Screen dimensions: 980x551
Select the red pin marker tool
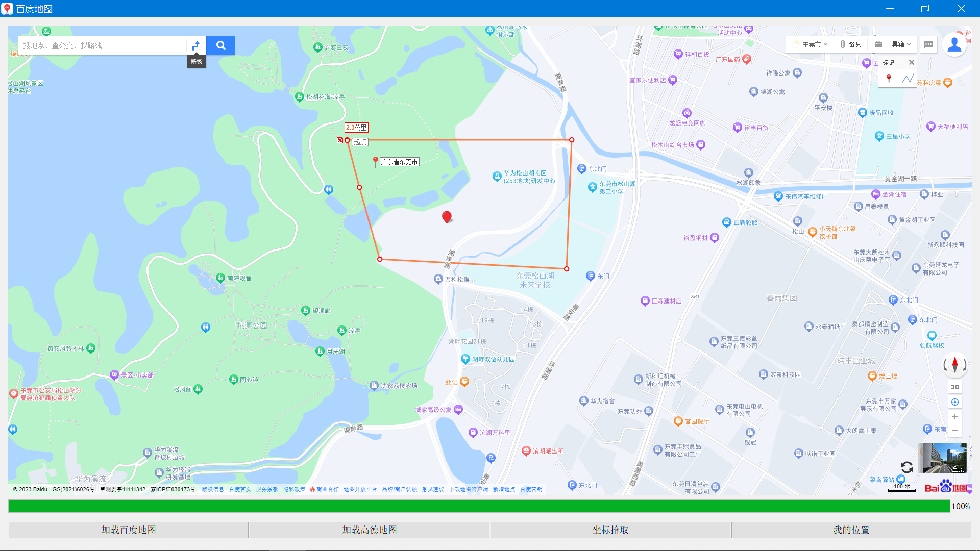(889, 78)
